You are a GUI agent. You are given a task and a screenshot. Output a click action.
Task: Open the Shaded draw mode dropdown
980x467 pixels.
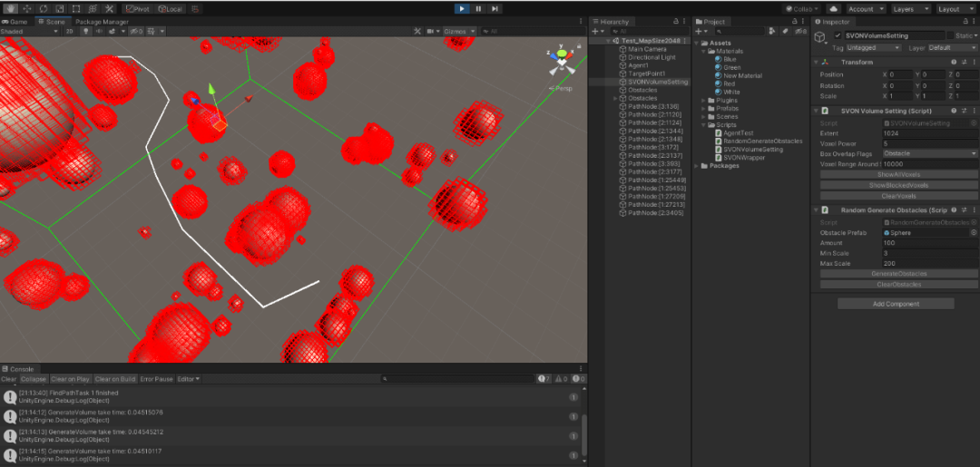pos(30,31)
